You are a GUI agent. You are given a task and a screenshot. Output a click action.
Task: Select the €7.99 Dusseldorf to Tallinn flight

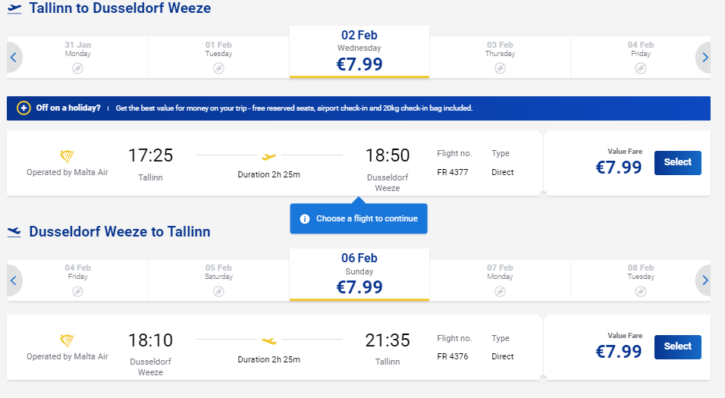click(677, 347)
